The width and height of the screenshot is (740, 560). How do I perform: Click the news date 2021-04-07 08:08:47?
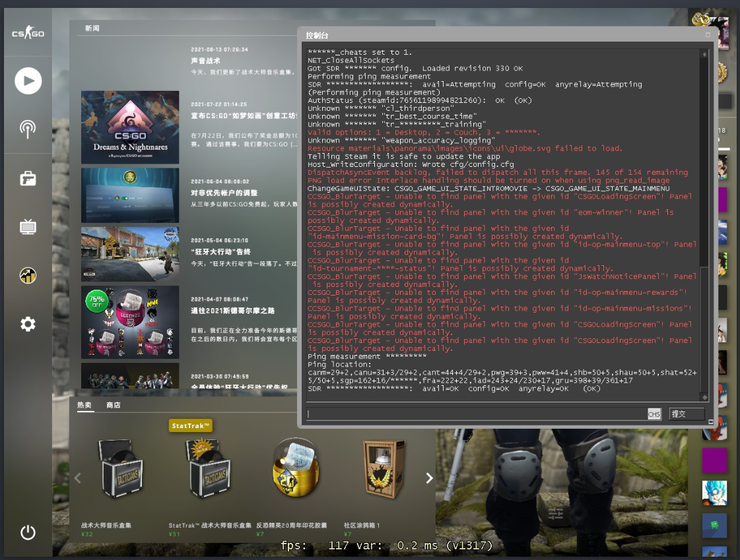(x=219, y=299)
